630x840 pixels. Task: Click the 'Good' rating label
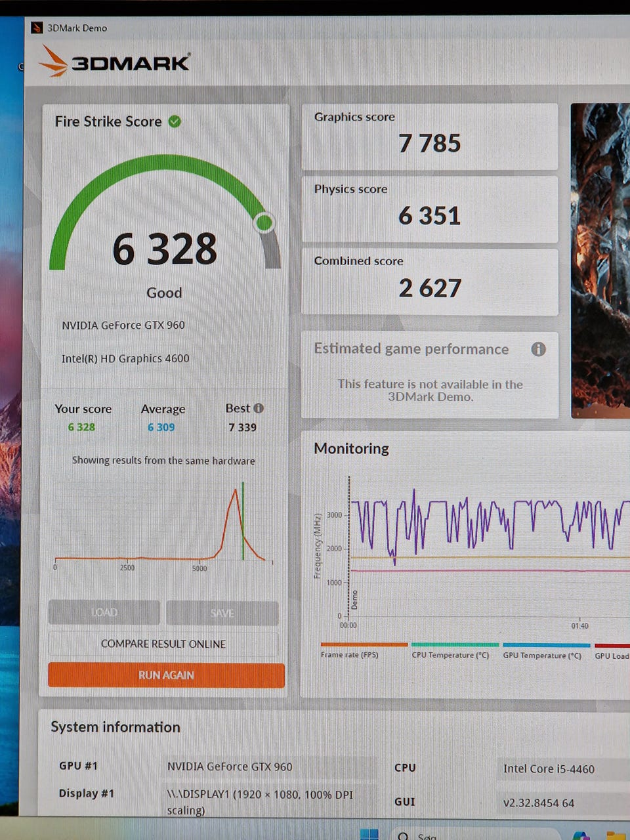click(164, 293)
